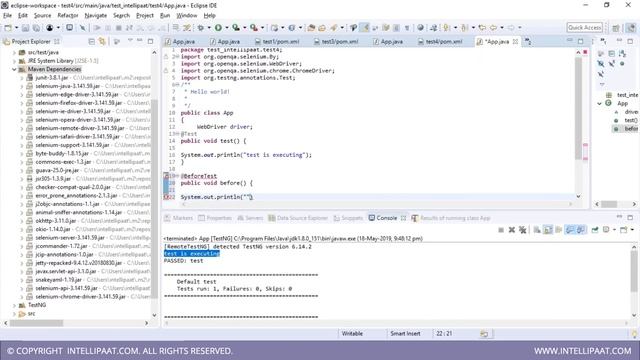Toggle Word Wrap in Console
This screenshot has width=640, height=360.
click(x=558, y=230)
